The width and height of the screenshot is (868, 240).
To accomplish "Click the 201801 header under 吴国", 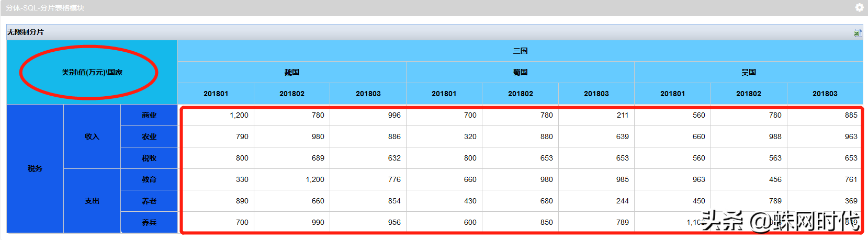I will (673, 94).
